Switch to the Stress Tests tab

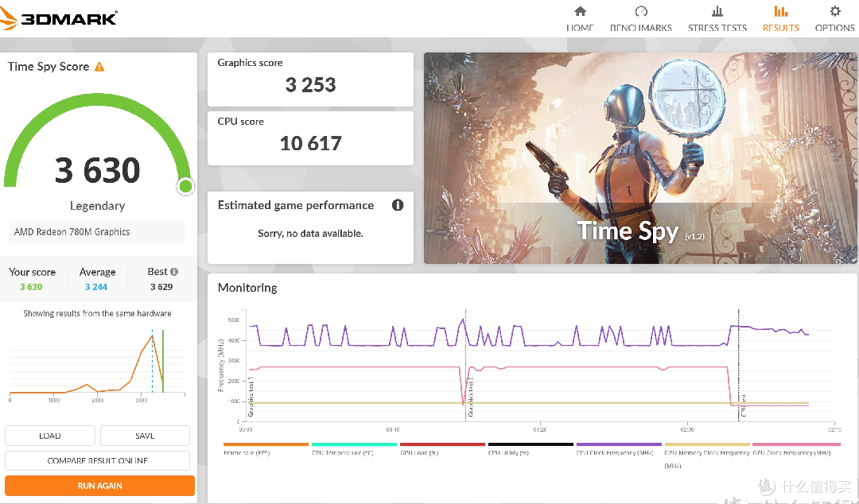(x=717, y=18)
